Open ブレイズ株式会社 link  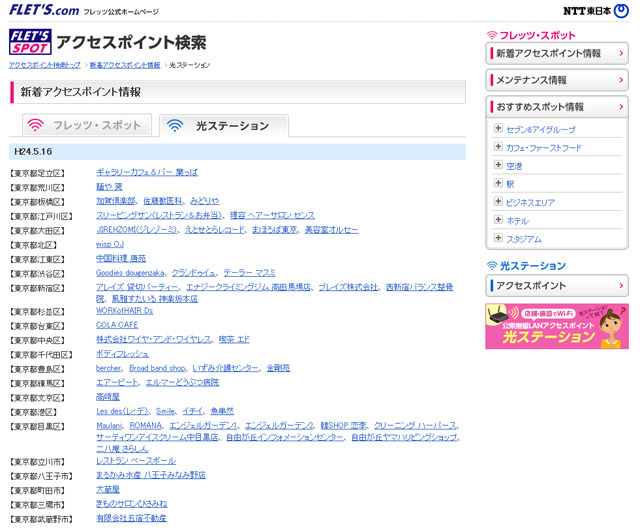[x=348, y=287]
